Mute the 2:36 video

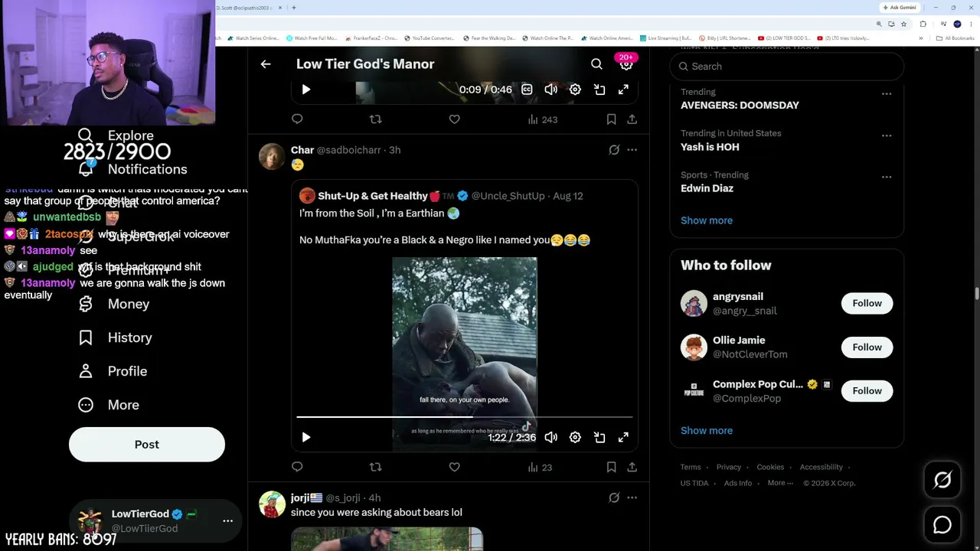tap(550, 437)
